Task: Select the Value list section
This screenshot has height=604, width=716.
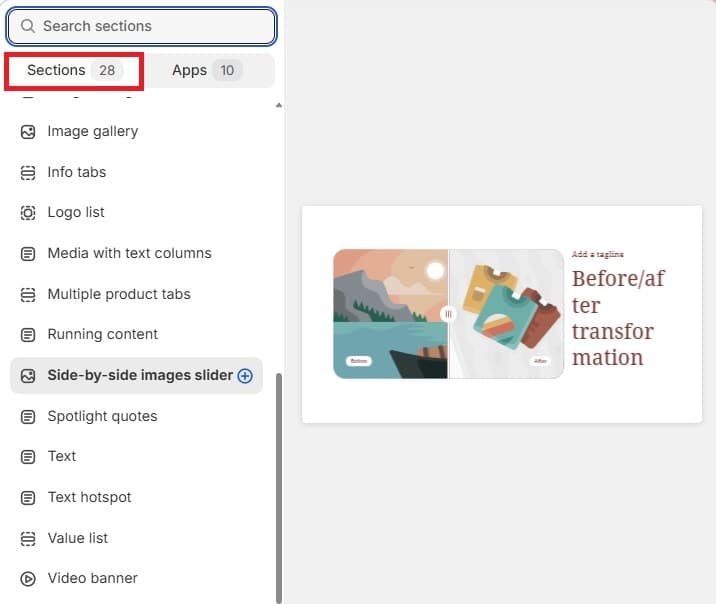Action: (x=78, y=538)
